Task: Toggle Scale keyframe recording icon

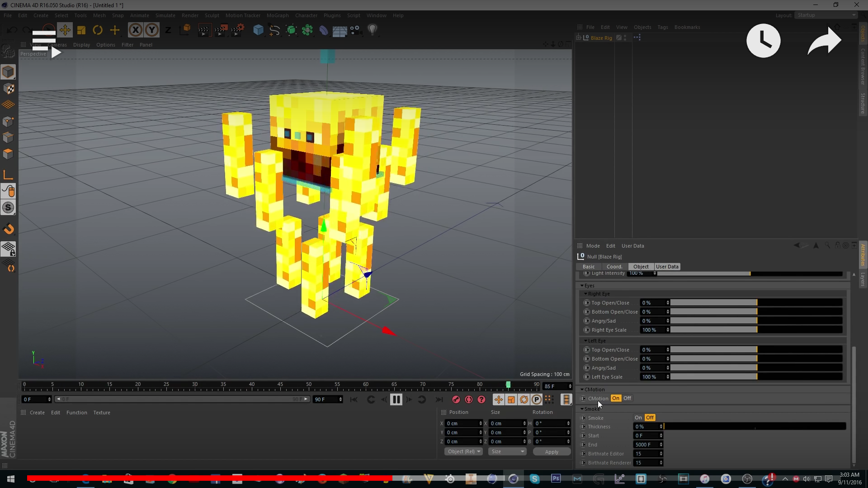Action: [511, 399]
